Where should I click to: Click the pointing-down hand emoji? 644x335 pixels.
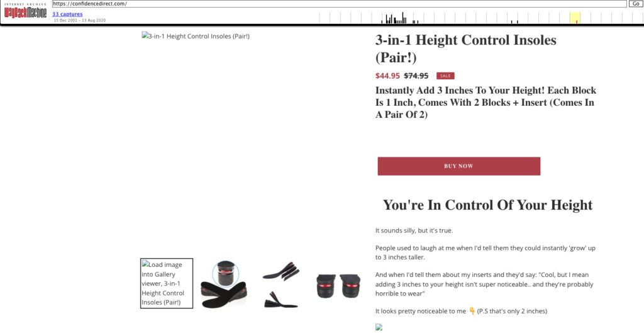pos(472,311)
